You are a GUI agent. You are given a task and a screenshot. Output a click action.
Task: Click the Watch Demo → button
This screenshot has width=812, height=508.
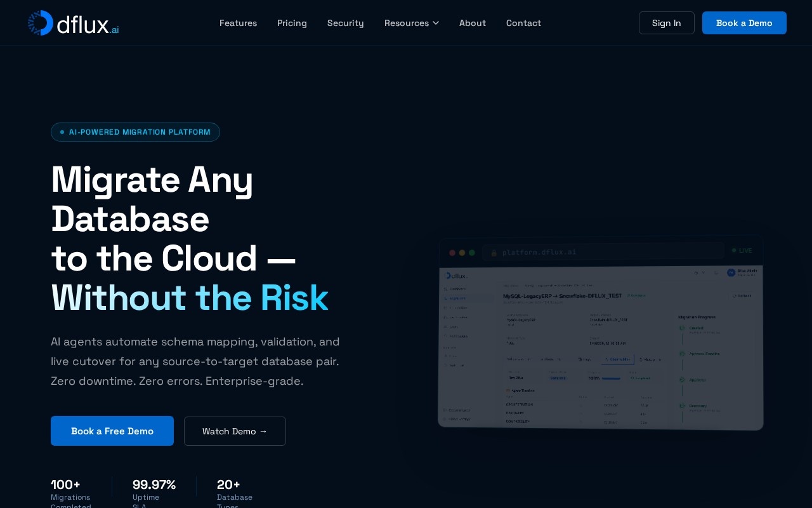coord(235,431)
